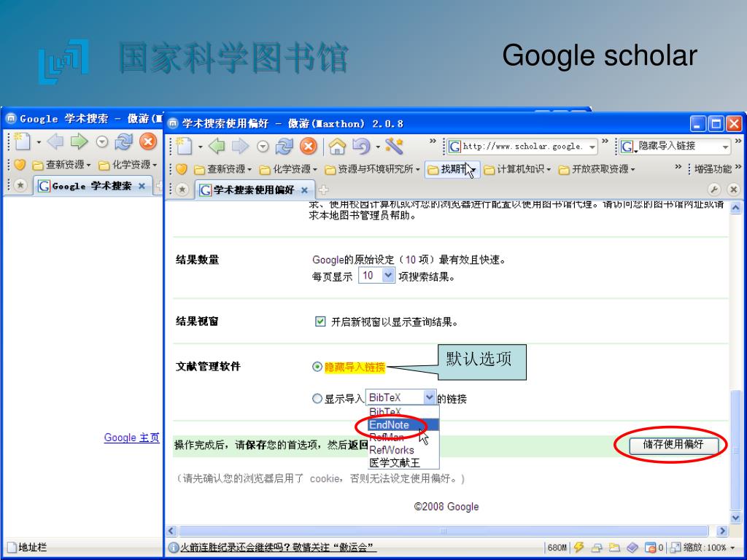Choose RefWorks in the dropdown list

pos(403,450)
